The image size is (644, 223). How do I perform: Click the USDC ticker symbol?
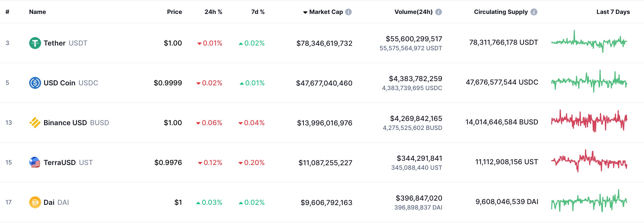88,83
